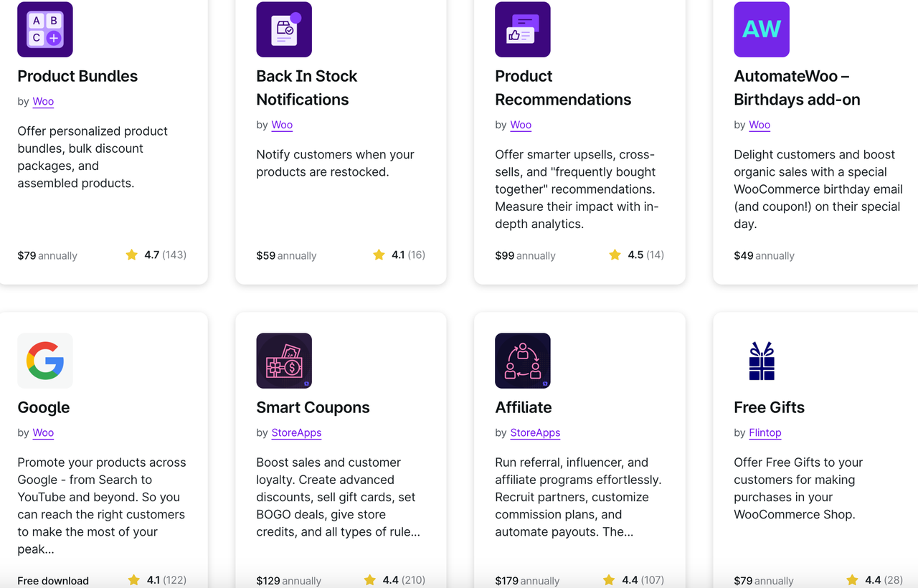Click the Affiliate network diagram icon
The width and height of the screenshot is (918, 588).
tap(523, 361)
